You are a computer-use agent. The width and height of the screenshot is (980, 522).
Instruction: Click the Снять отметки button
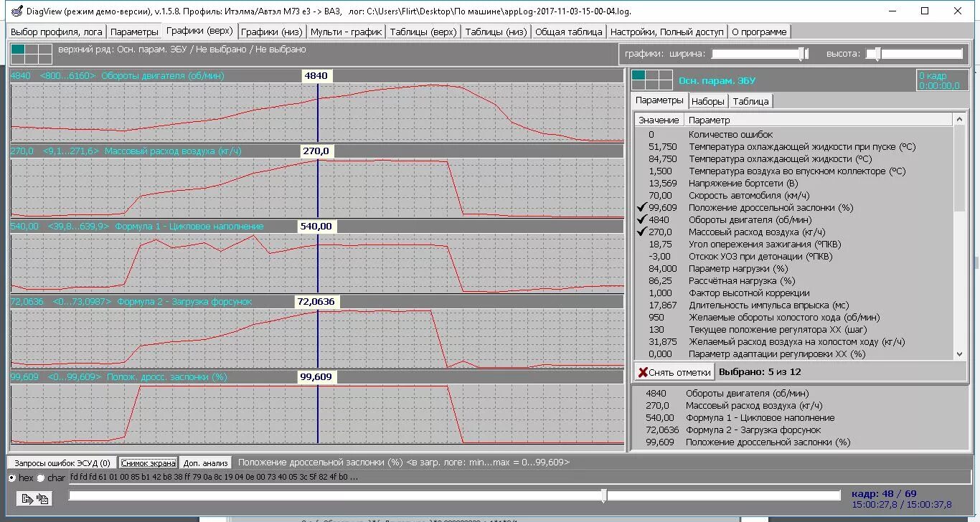pyautogui.click(x=674, y=372)
